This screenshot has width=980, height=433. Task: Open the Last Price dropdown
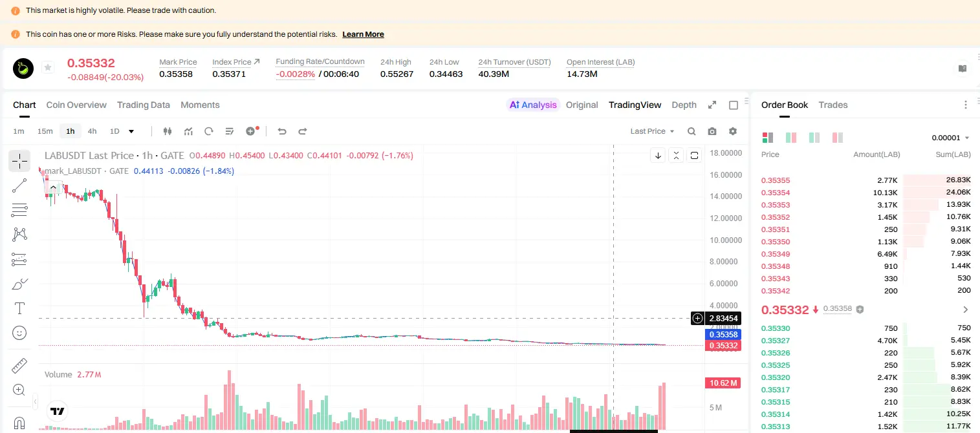click(652, 131)
